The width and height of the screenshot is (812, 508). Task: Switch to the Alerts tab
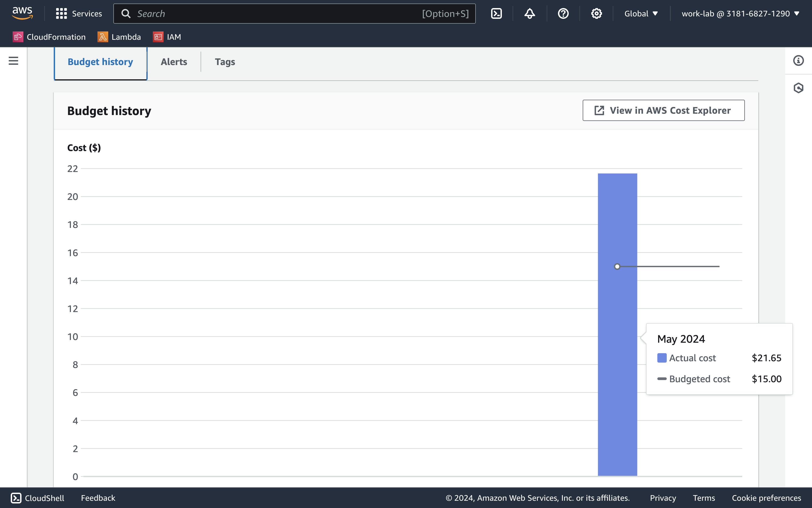point(174,62)
